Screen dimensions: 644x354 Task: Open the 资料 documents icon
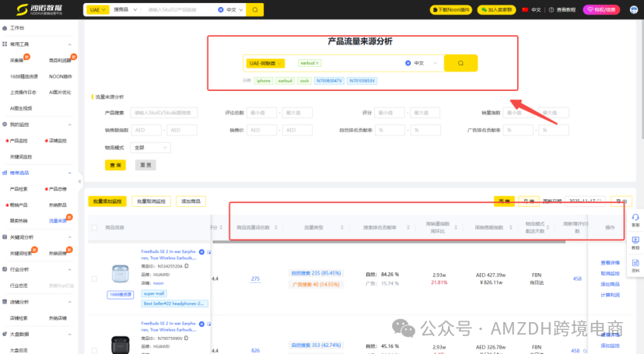[635, 265]
